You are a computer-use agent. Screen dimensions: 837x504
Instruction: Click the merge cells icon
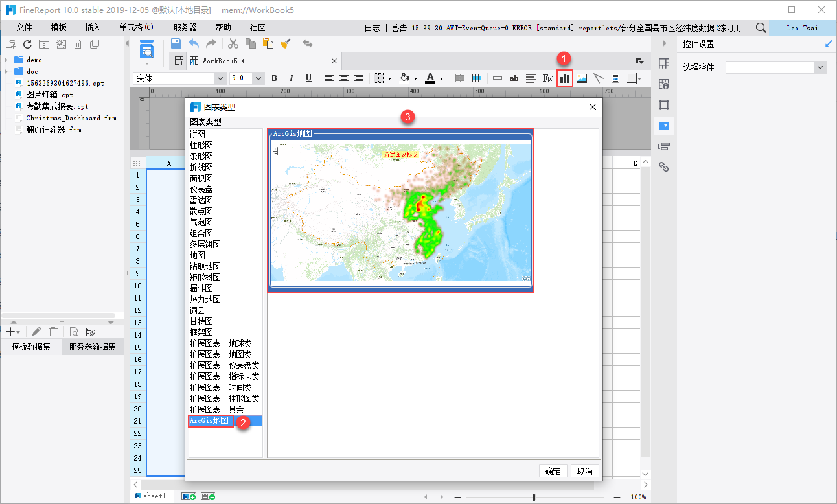coord(460,78)
